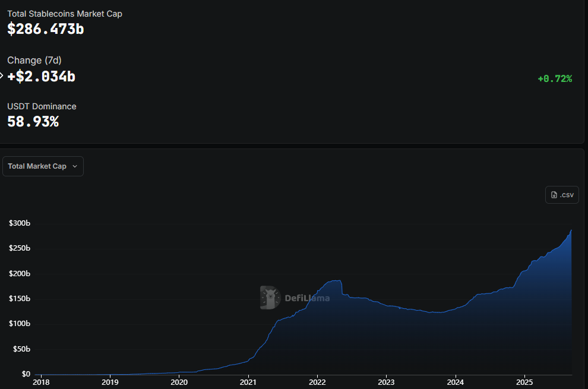
Task: Open the Total Market Cap chart dropdown
Action: [x=43, y=166]
